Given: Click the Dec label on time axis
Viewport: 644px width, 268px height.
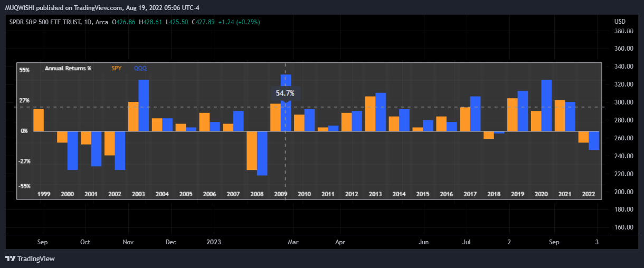Looking at the screenshot, I should pyautogui.click(x=171, y=243).
